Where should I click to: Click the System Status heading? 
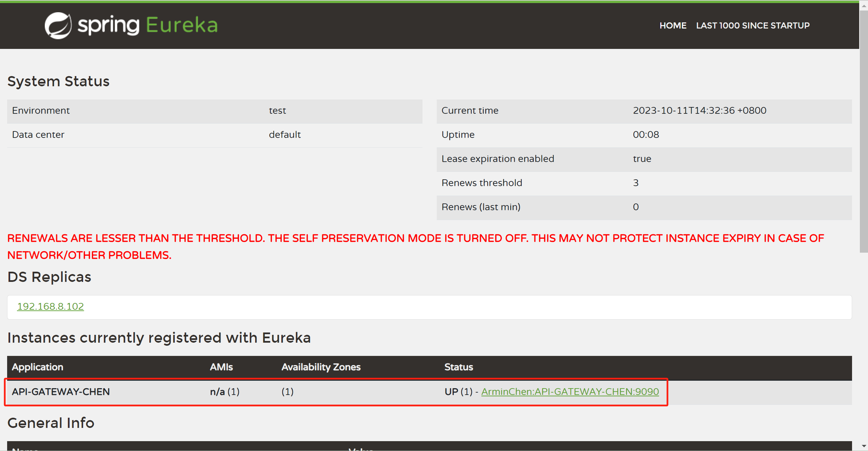coord(58,82)
